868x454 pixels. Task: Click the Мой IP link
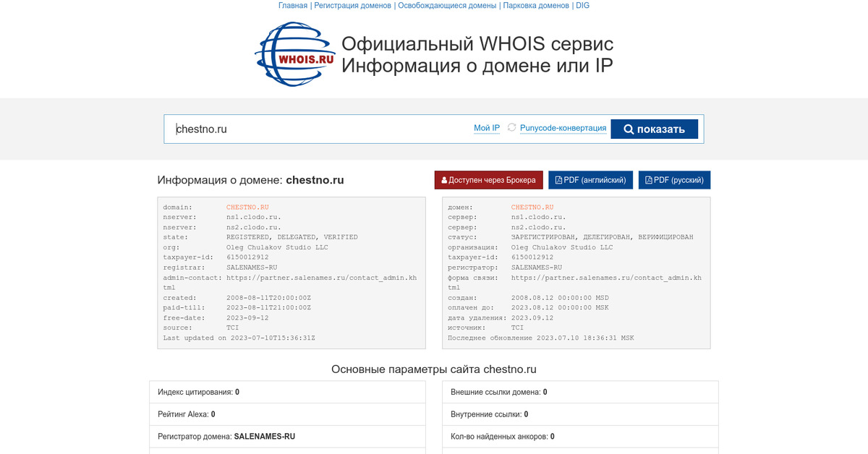pos(487,128)
